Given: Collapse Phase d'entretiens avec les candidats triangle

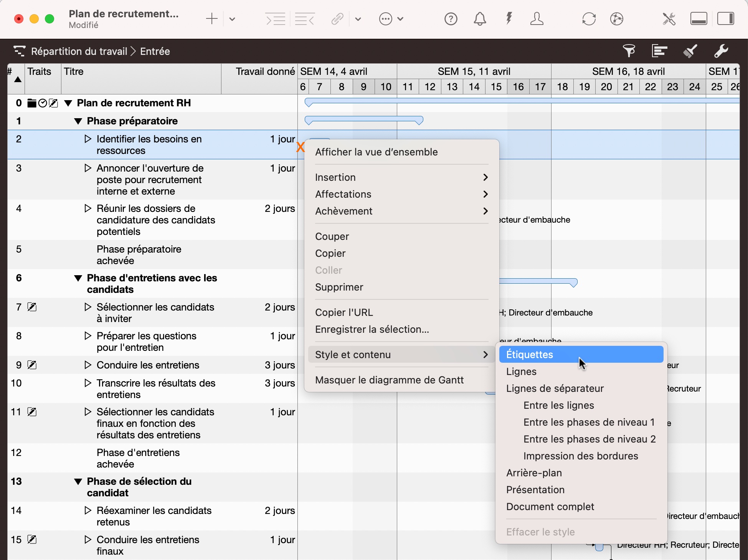Looking at the screenshot, I should pos(78,278).
